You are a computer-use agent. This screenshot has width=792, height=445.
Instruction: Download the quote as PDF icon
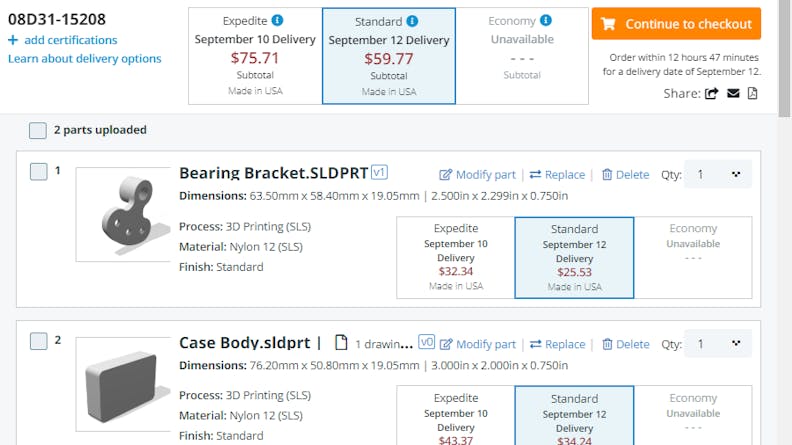pyautogui.click(x=753, y=94)
